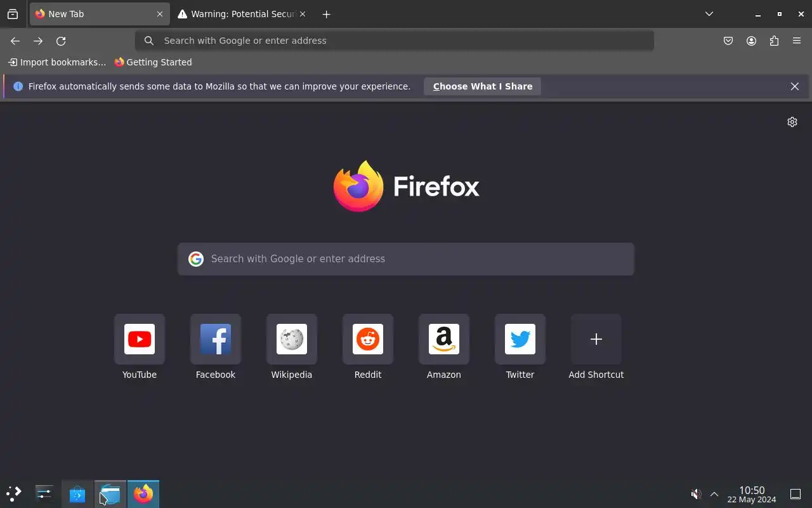Click the Add Shortcut plus tile
The height and width of the screenshot is (508, 812).
click(596, 339)
